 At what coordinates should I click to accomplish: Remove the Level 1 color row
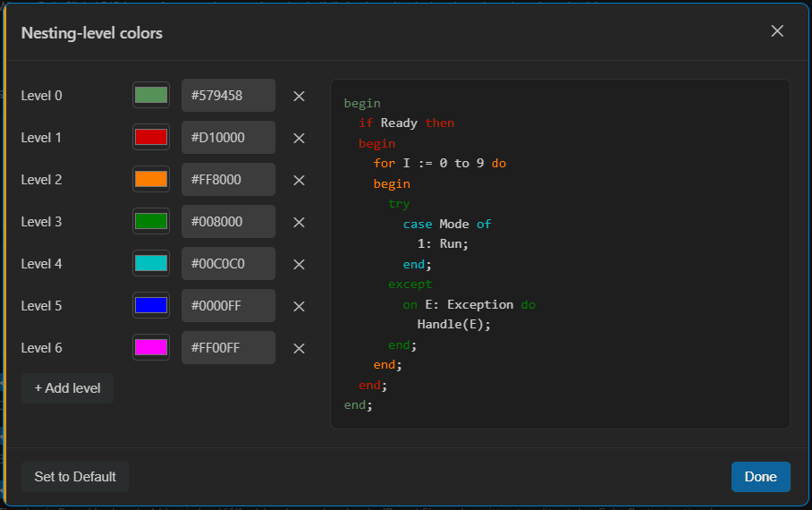299,138
